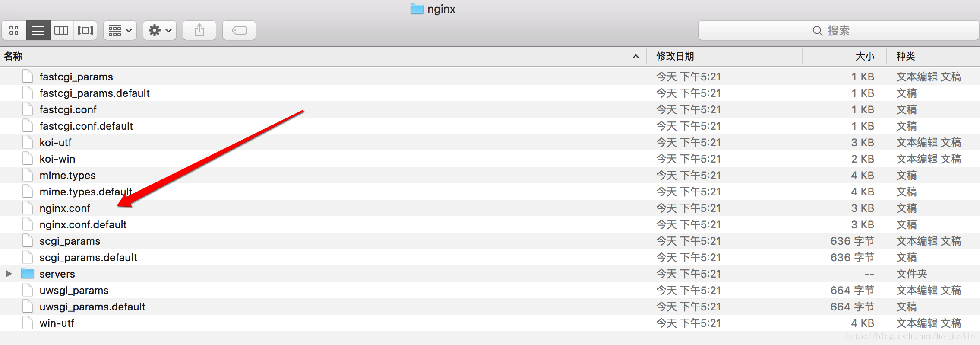
Task: Click the document icon of koi-win
Action: 28,159
